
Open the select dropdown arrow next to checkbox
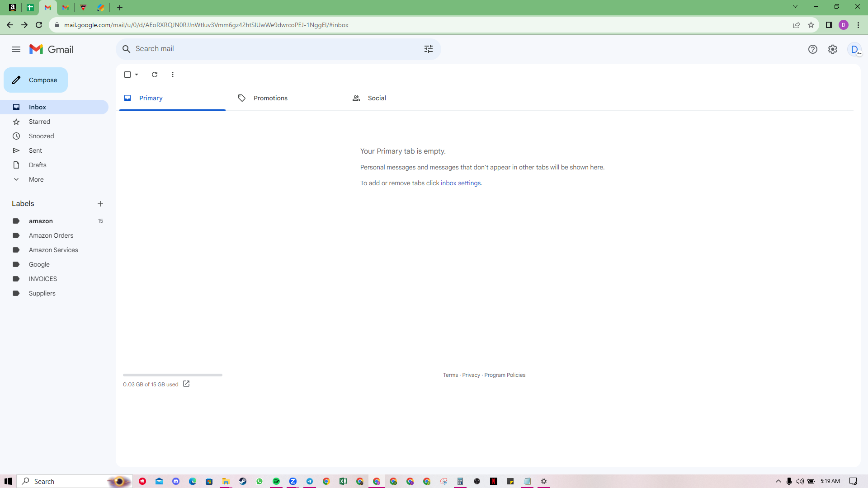click(137, 75)
